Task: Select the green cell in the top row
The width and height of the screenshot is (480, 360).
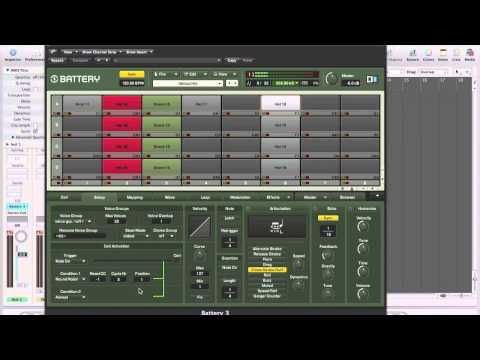Action: click(x=162, y=104)
